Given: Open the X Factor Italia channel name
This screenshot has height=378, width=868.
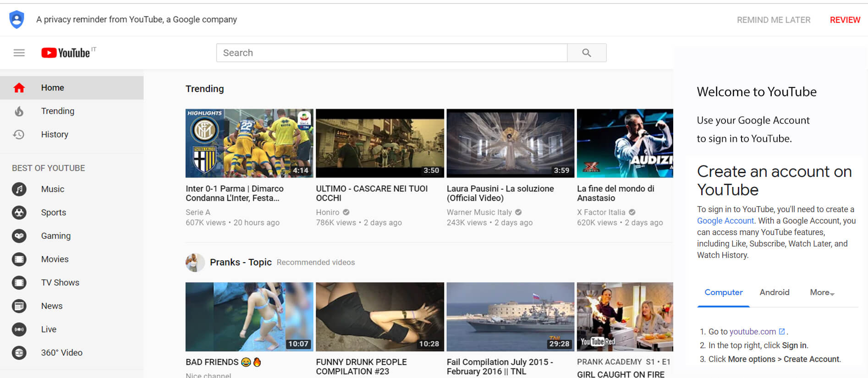Looking at the screenshot, I should pyautogui.click(x=601, y=212).
